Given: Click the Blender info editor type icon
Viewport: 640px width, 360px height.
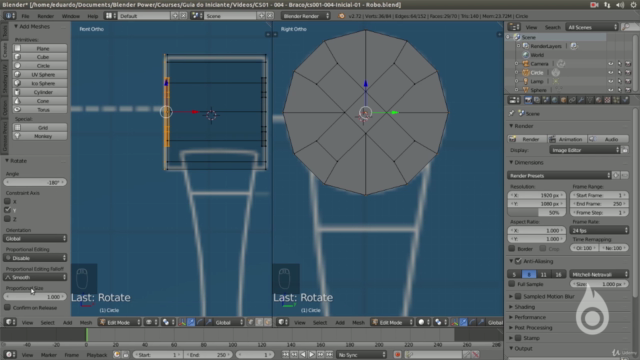Looking at the screenshot, I should pos(9,16).
